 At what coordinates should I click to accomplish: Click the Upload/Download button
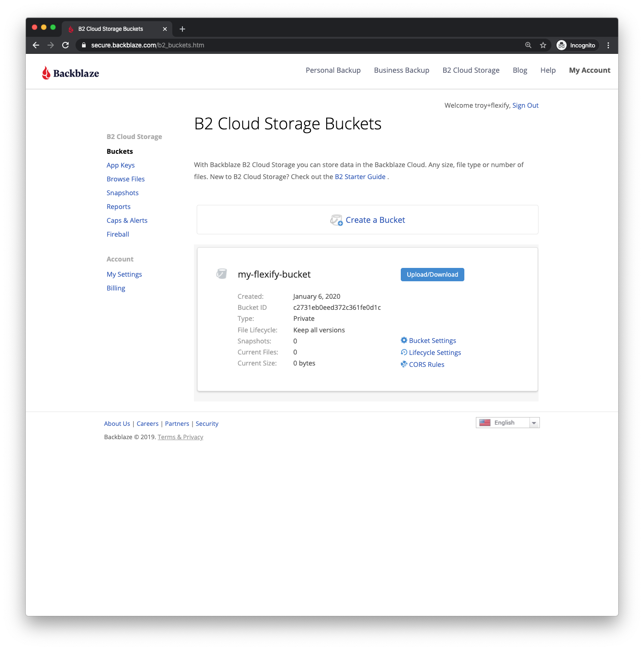tap(433, 274)
